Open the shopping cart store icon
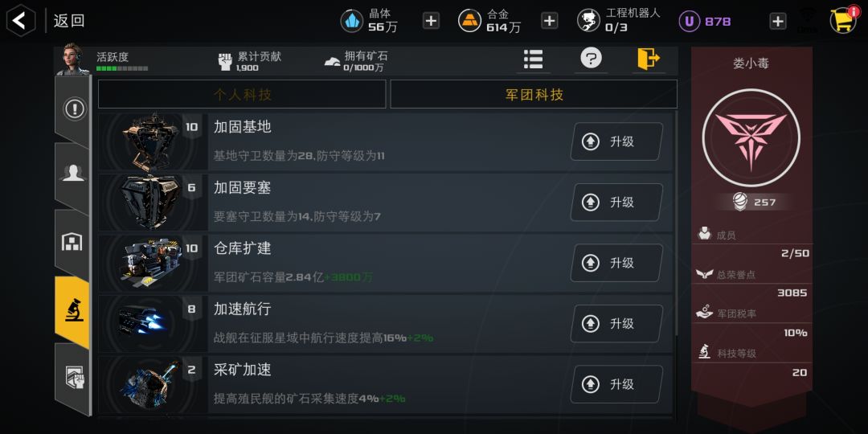The height and width of the screenshot is (434, 868). tap(844, 20)
